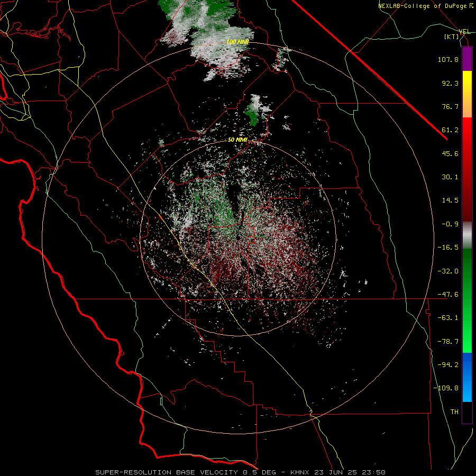Click the 107.8 velocity scale value
Screen dimensions: 476x476
[448, 59]
